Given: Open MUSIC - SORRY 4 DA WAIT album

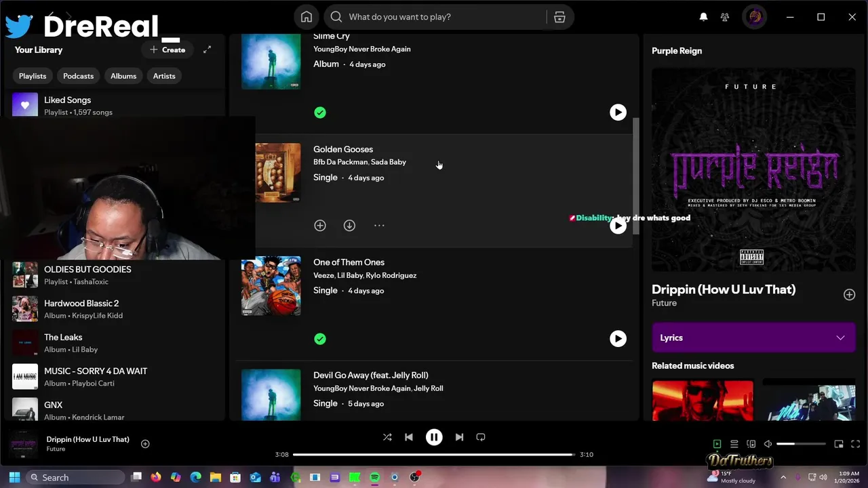Looking at the screenshot, I should pyautogui.click(x=115, y=376).
